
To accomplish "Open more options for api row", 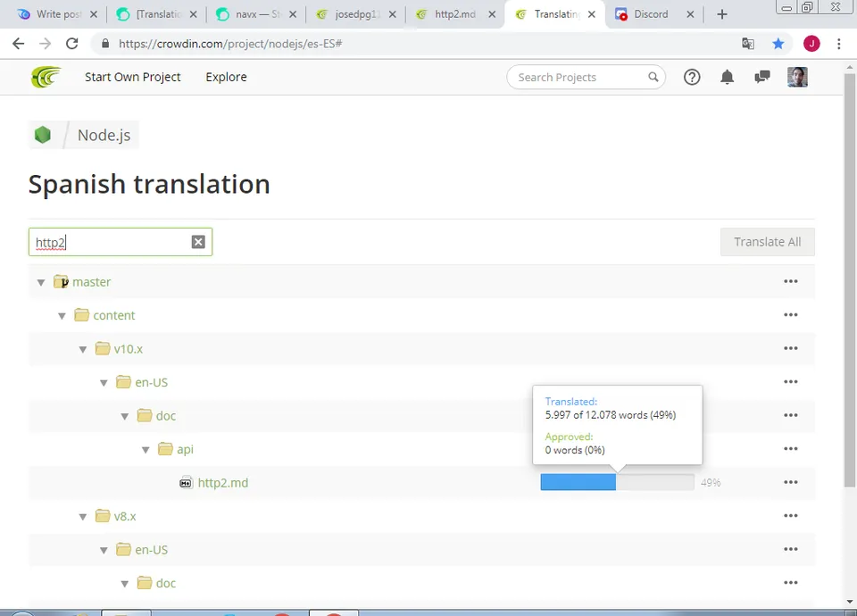I will 790,448.
